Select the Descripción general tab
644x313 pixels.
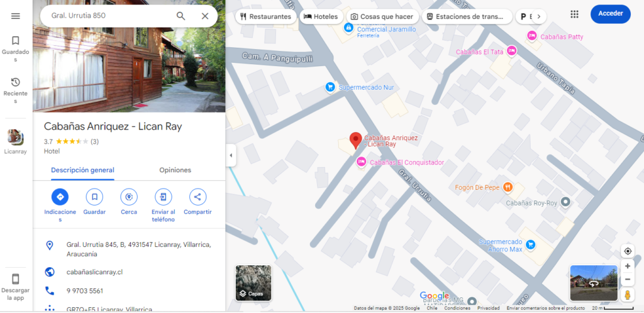click(82, 170)
